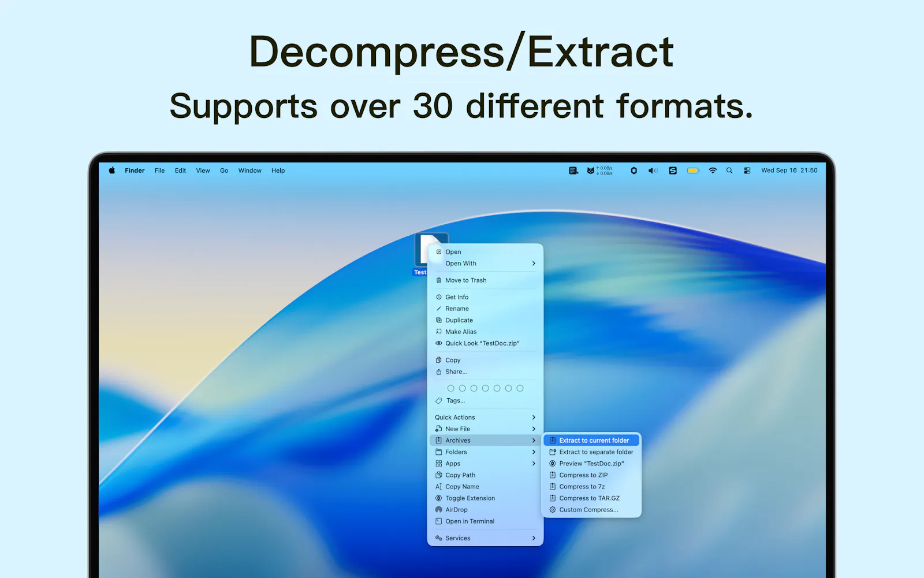Select Extract to separate folder
The image size is (924, 578).
(591, 452)
